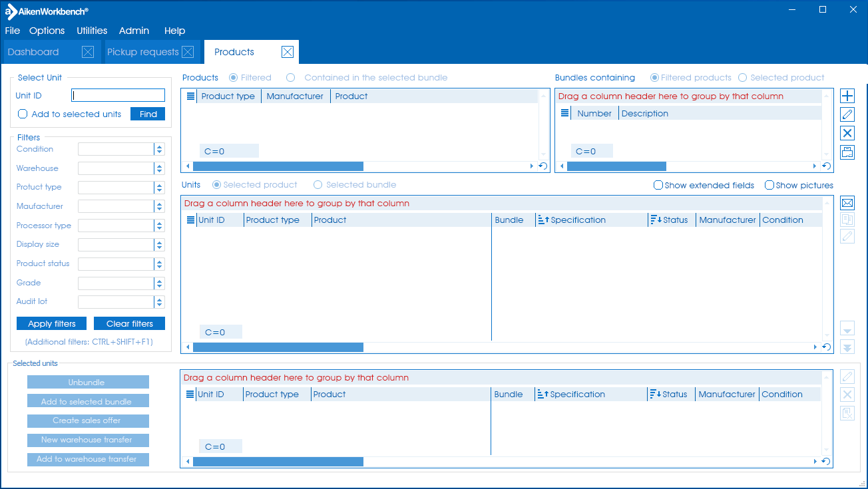Switch to the Dashboard tab

coord(33,52)
